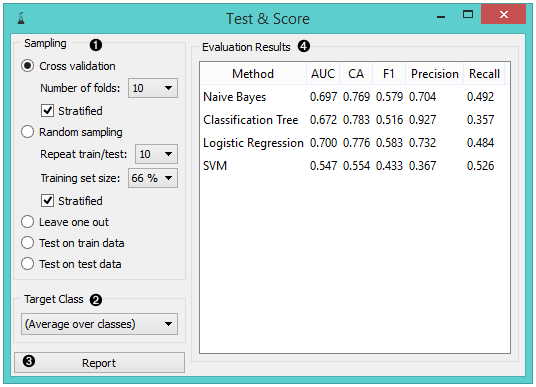Toggle Stratified checkbox under Cross validation
Image resolution: width=536 pixels, height=387 pixels.
[x=47, y=111]
